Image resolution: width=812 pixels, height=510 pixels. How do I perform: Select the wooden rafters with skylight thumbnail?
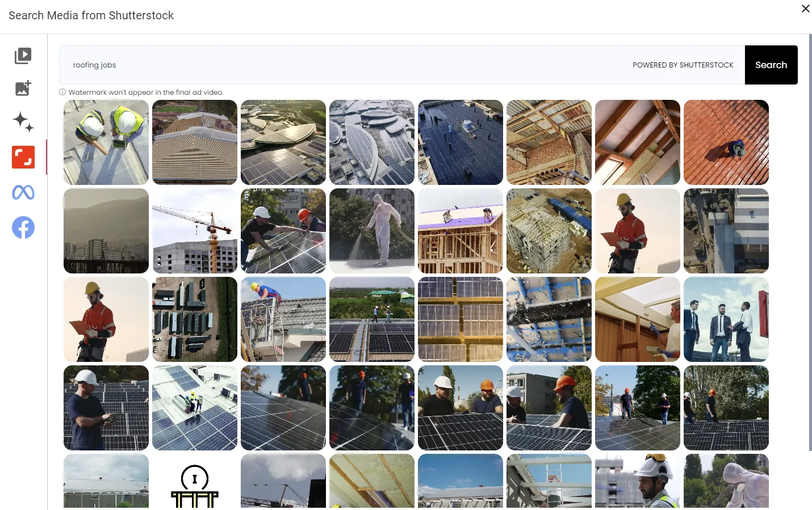(x=638, y=142)
